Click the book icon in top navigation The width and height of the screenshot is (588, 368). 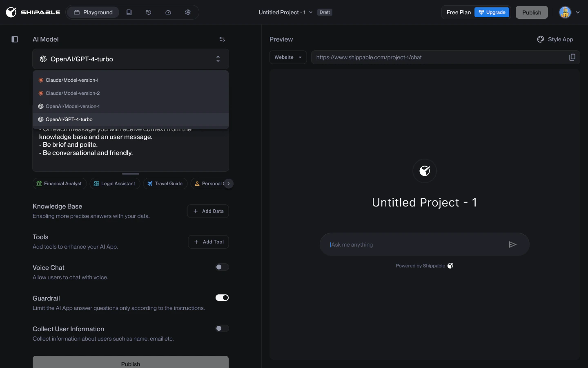(129, 12)
